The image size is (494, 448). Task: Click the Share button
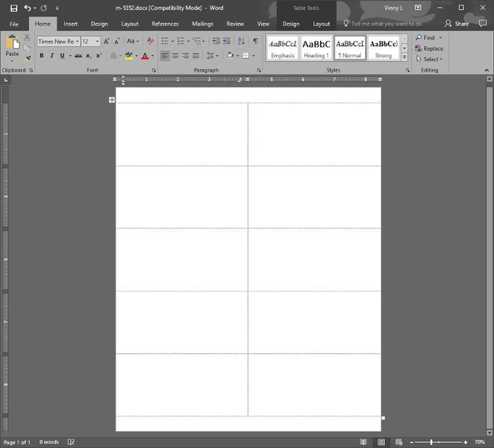pos(457,24)
